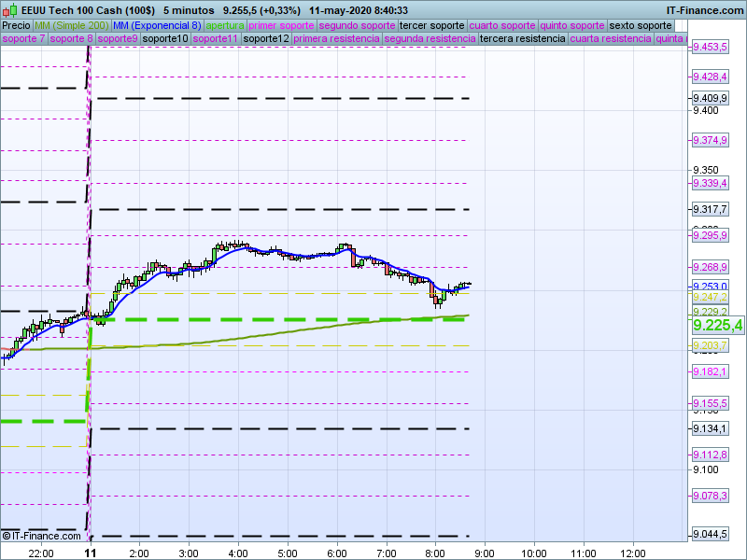
Task: Click the green 9.225,4 price label
Action: [717, 325]
